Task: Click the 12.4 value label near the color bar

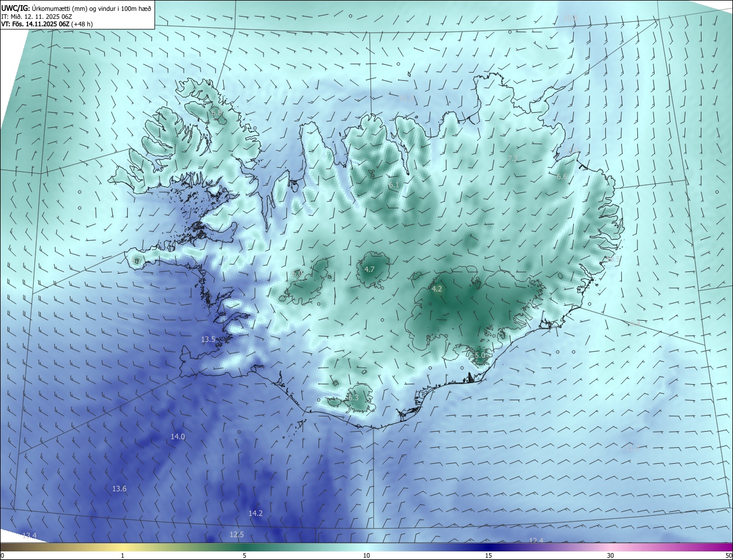Action: 536,541
